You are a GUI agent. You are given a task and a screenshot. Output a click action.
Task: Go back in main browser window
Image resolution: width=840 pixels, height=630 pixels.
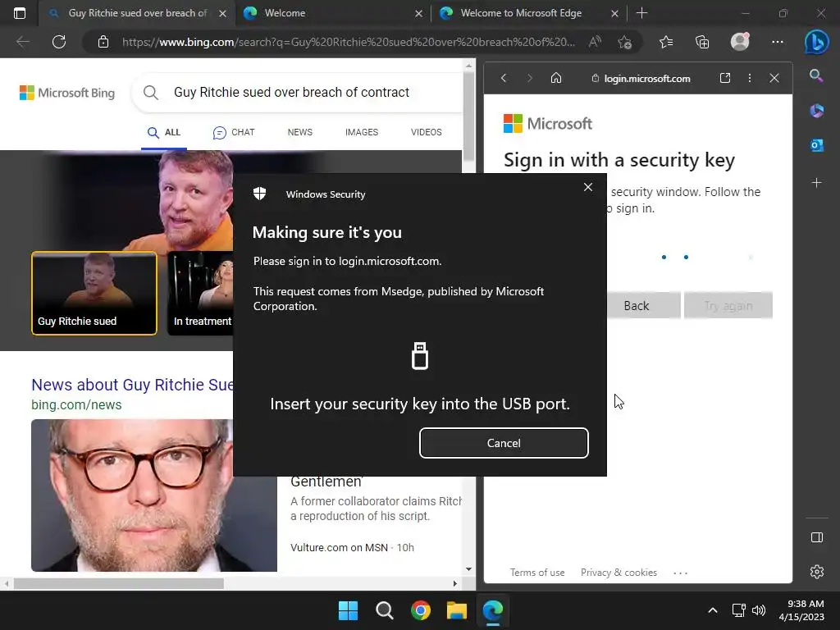(x=22, y=42)
